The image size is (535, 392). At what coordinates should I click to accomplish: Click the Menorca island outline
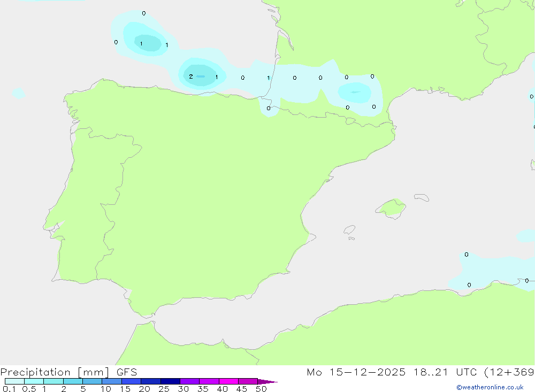pos(422,197)
